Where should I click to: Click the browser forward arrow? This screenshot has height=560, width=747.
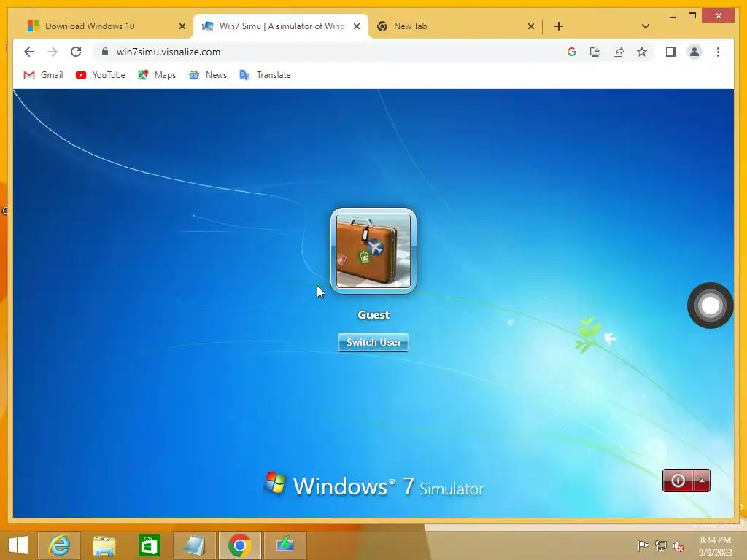(53, 52)
